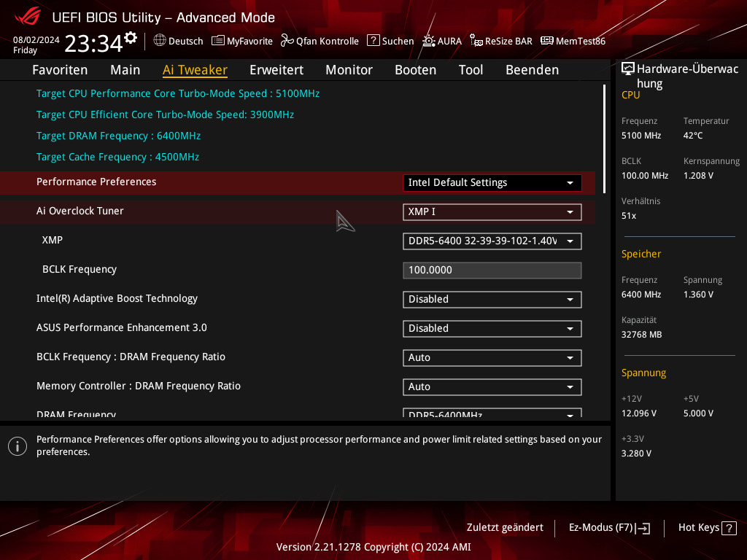Click the ReSize BAR icon
This screenshot has height=560, width=747.
pyautogui.click(x=476, y=41)
